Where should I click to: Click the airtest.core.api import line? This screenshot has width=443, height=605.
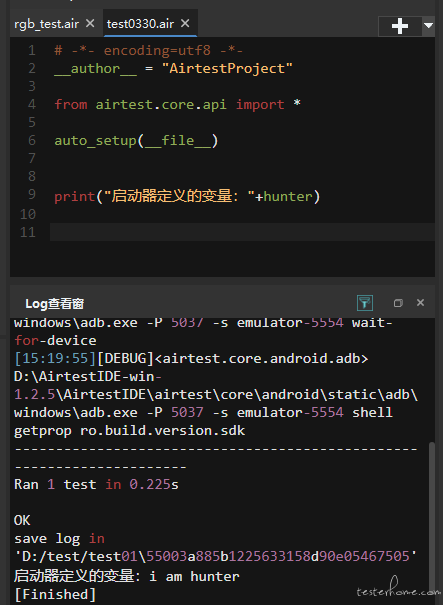tap(178, 104)
